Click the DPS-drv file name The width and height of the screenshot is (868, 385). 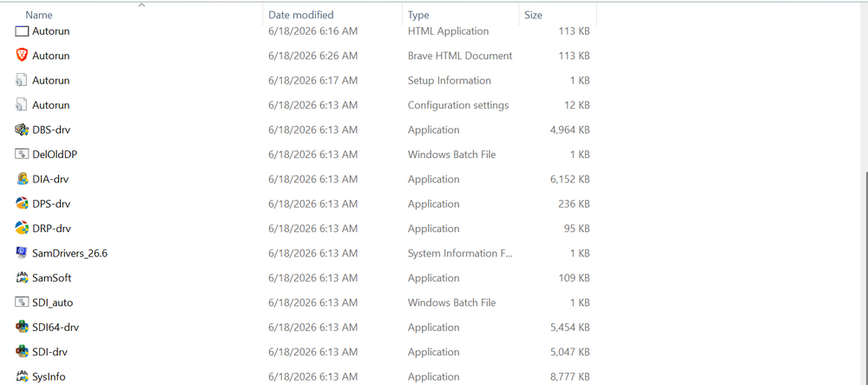click(x=51, y=204)
